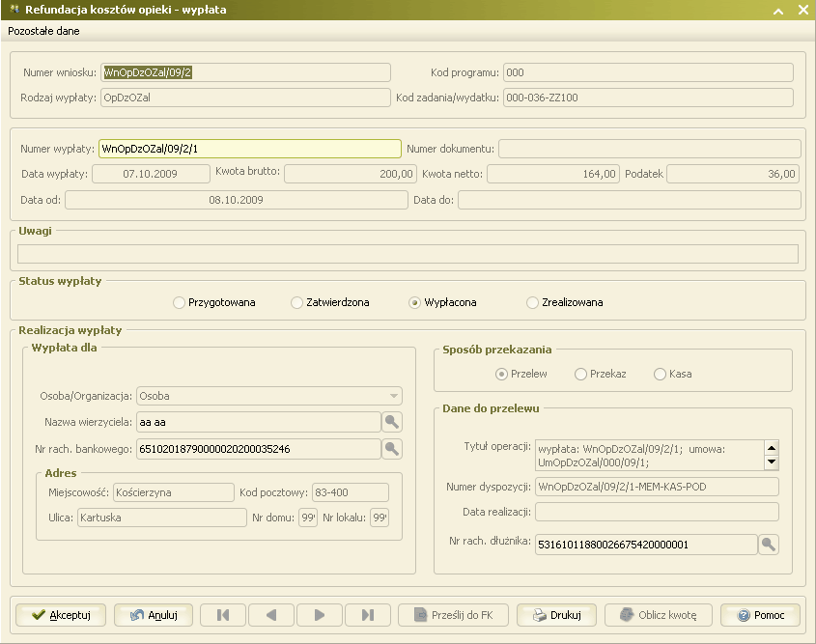The width and height of the screenshot is (816, 644).
Task: Choose Kasa transfer method
Action: click(x=660, y=374)
